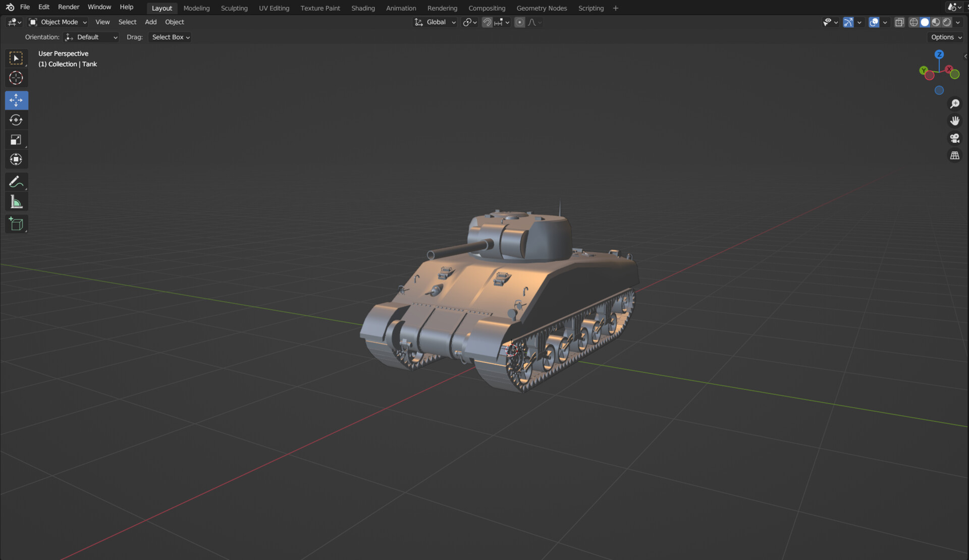Open the Transform Orientation dropdown showing Global
The height and width of the screenshot is (560, 969).
[435, 22]
